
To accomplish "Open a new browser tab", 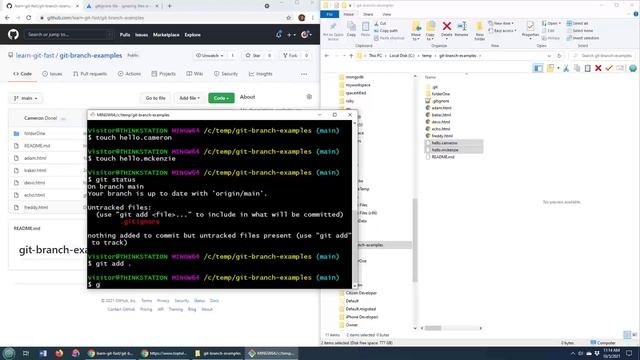I will pyautogui.click(x=170, y=6).
